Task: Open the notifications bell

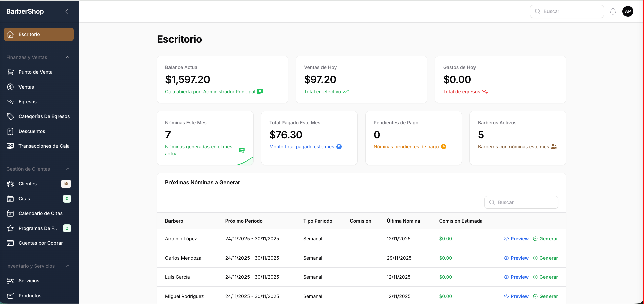Action: (x=613, y=11)
